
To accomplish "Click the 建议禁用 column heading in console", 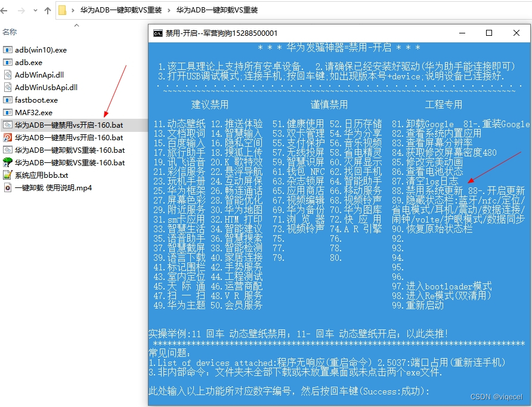I will click(210, 104).
